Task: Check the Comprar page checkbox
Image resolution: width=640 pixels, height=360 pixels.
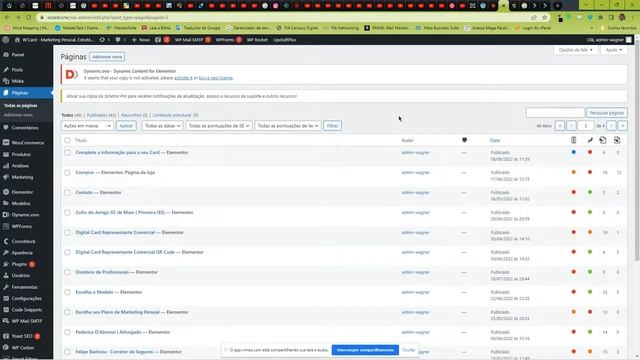Action: (x=67, y=173)
